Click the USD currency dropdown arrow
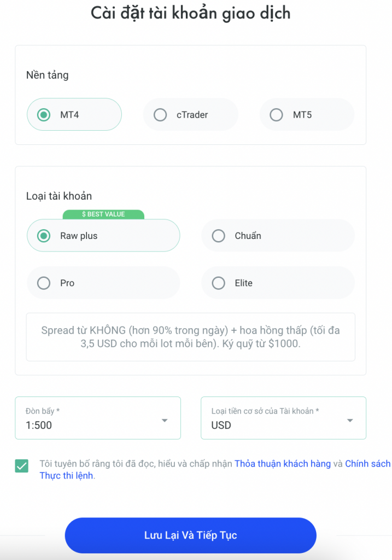 (x=350, y=421)
